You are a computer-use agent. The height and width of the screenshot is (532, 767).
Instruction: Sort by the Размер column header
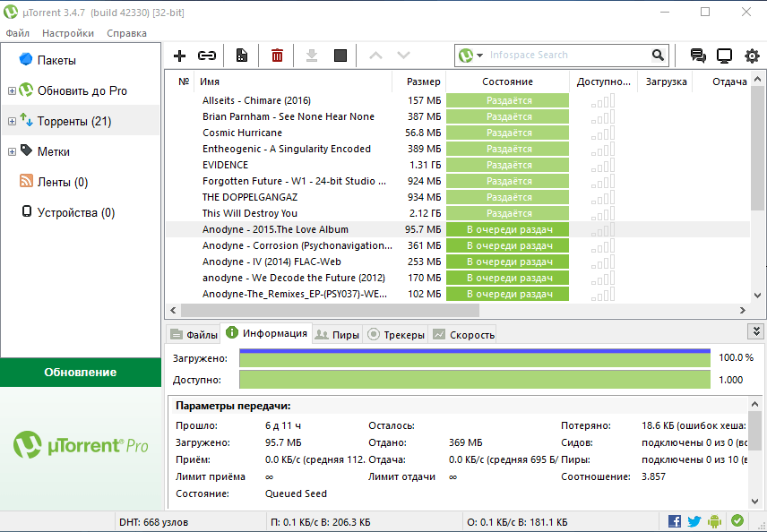tap(419, 82)
